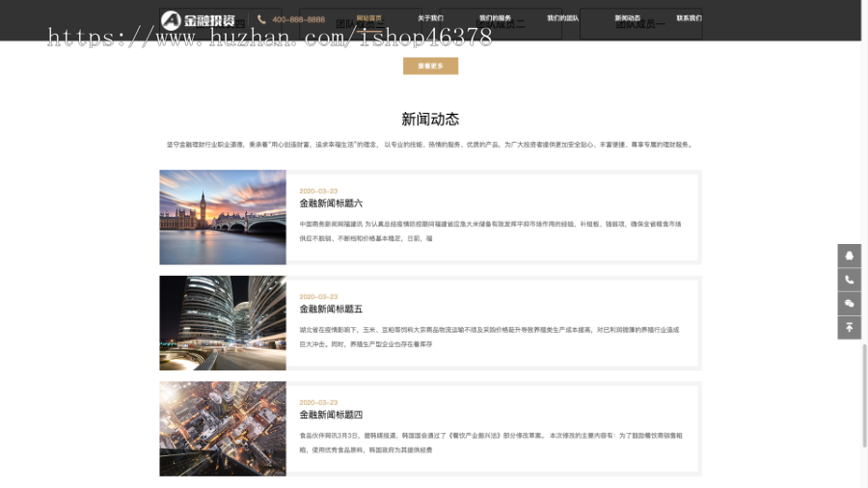
Task: Click the page vertical scrollbar thumb
Action: pos(864,395)
